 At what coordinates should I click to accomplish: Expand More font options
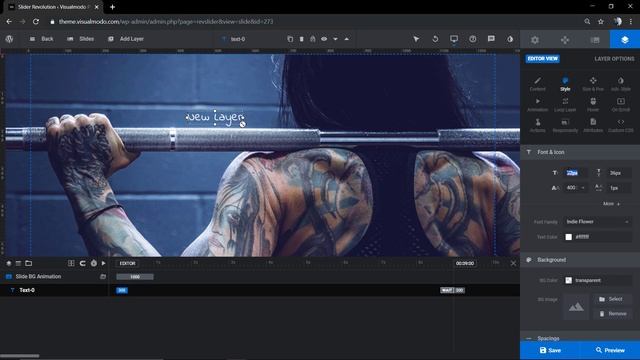pyautogui.click(x=611, y=204)
